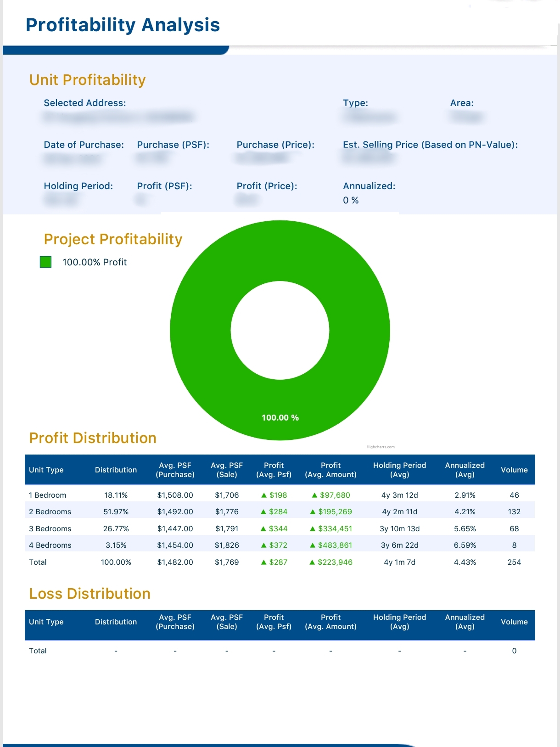Click the '100.00% Profit' legend label

pyautogui.click(x=95, y=262)
